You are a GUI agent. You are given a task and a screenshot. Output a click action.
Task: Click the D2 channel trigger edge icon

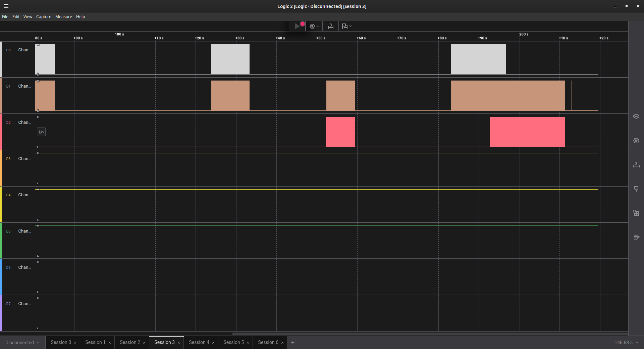click(x=41, y=132)
